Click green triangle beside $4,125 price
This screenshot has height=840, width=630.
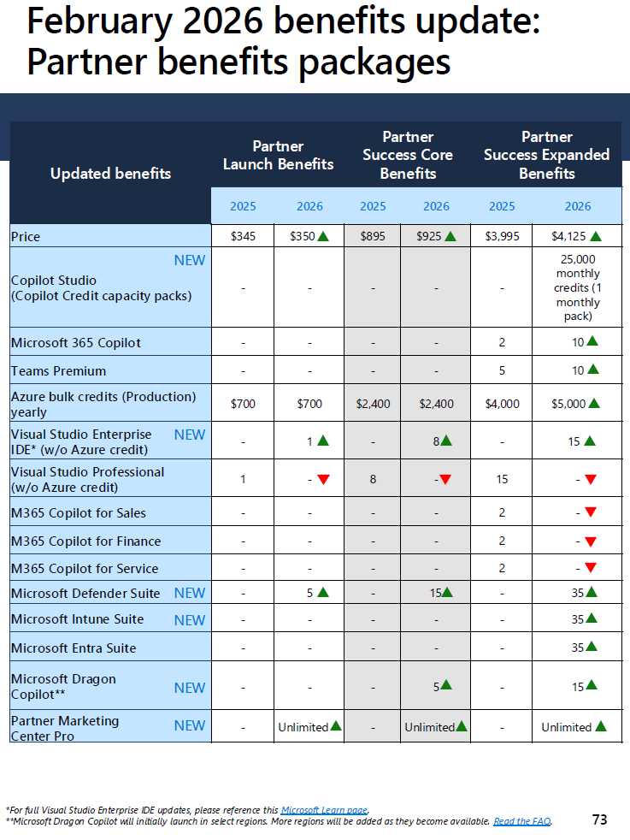point(596,236)
